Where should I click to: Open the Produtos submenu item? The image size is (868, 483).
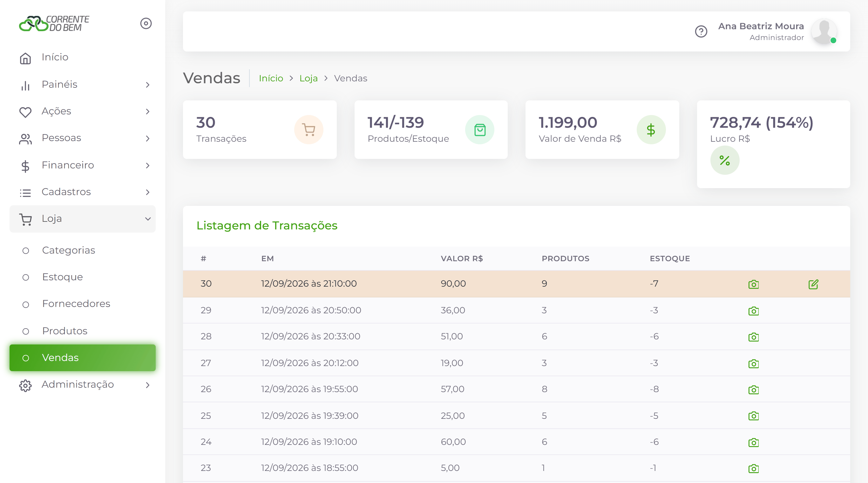tap(83, 331)
